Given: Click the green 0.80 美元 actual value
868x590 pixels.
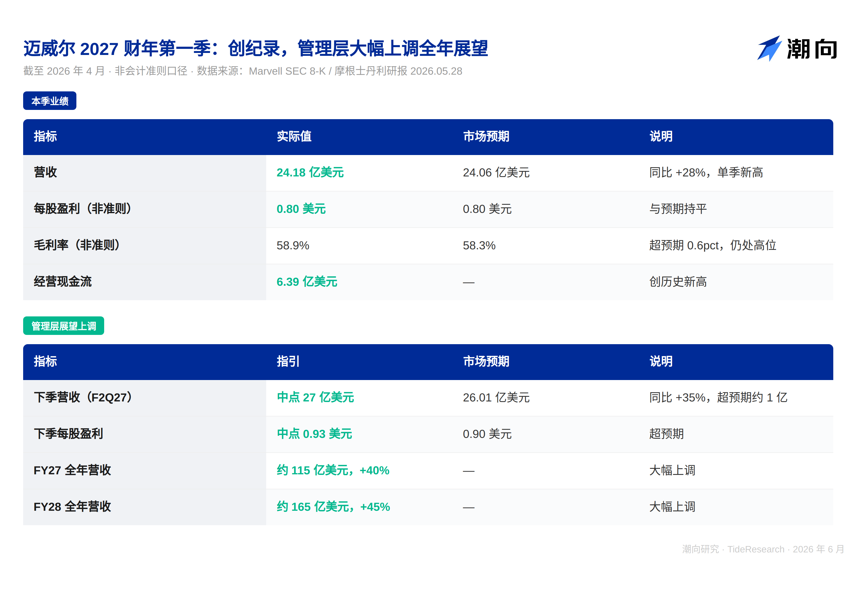Looking at the screenshot, I should pos(301,209).
